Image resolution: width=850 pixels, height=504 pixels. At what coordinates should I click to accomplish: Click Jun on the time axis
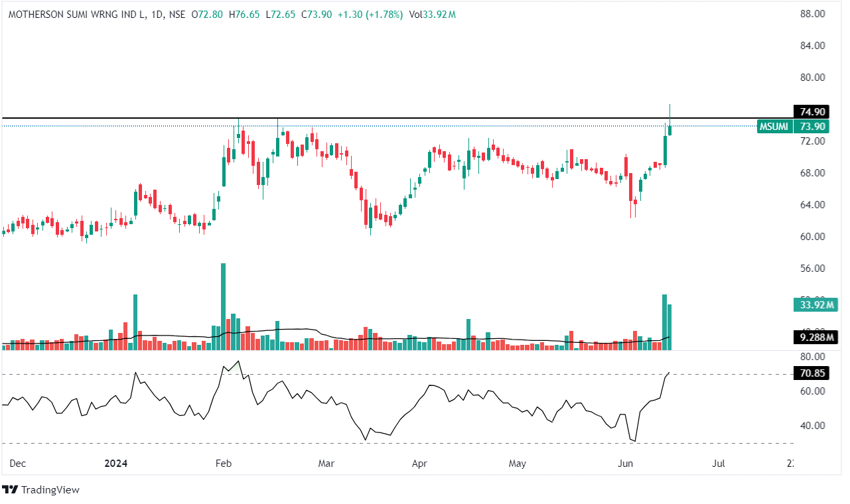tap(624, 463)
